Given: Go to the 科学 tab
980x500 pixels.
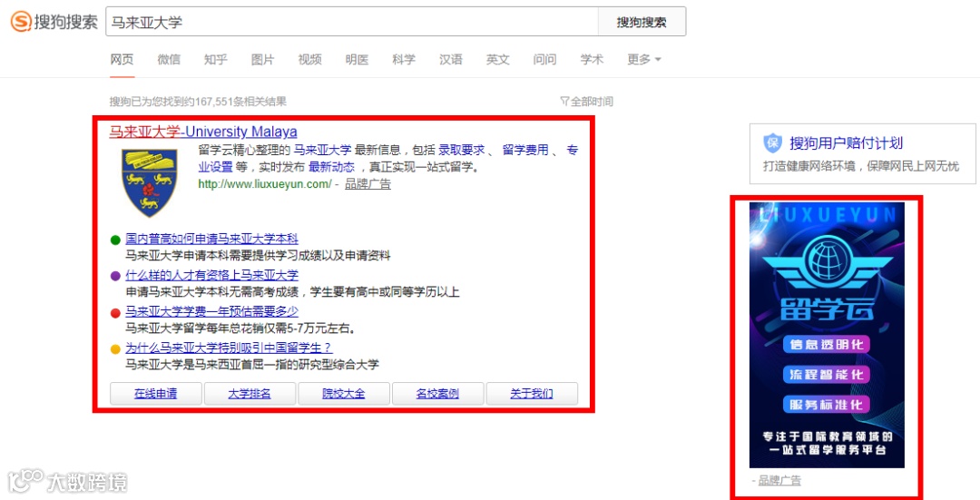Looking at the screenshot, I should pos(404,59).
